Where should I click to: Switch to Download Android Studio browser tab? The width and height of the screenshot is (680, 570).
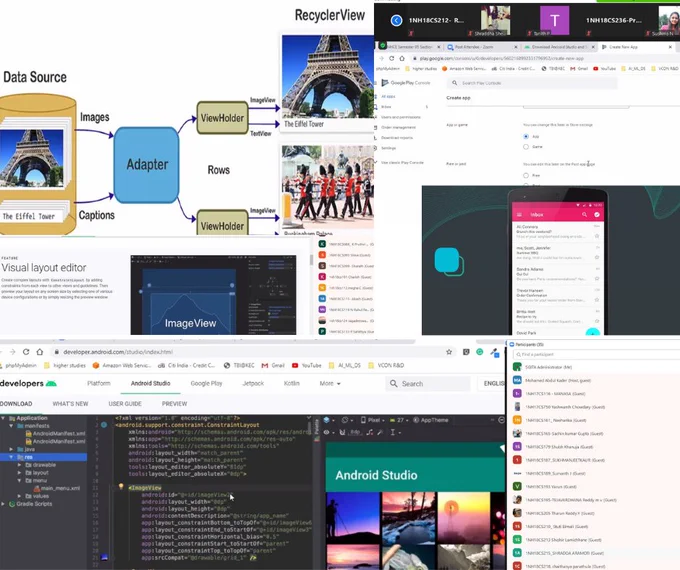[559, 47]
